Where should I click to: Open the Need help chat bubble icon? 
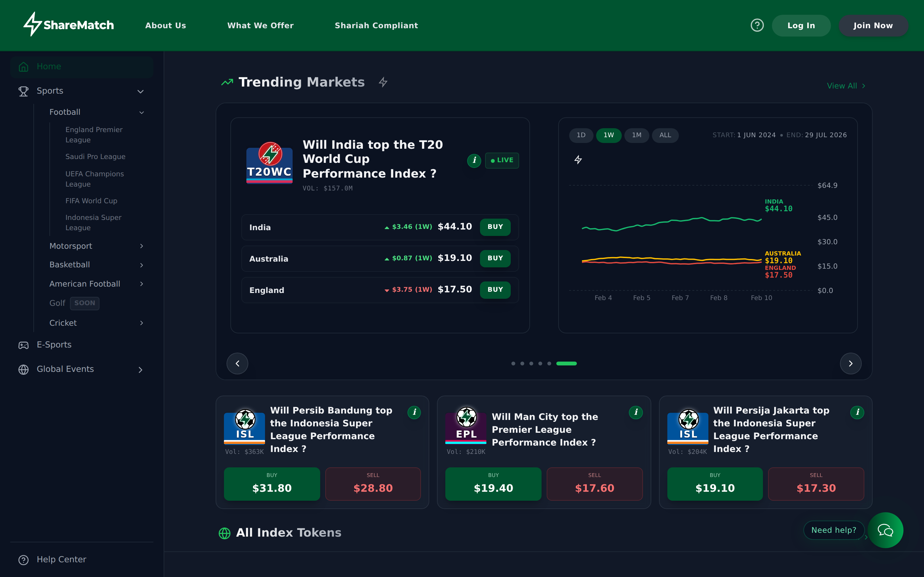coord(885,530)
